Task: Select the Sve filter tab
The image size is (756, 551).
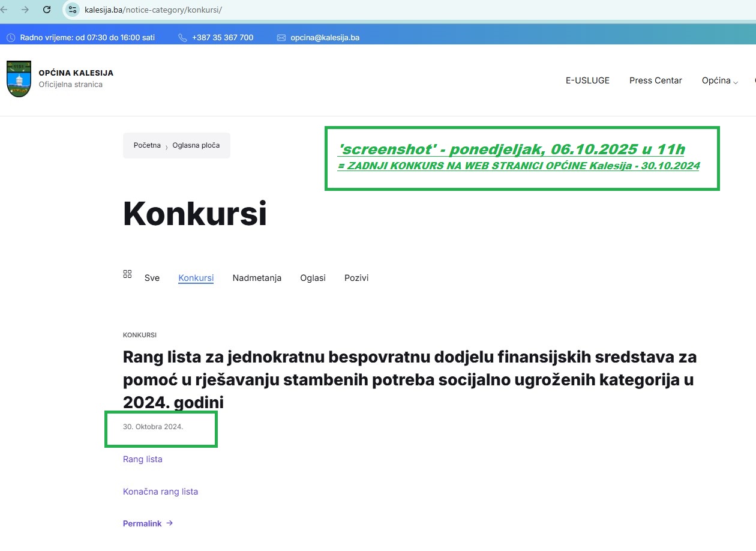Action: [x=152, y=278]
